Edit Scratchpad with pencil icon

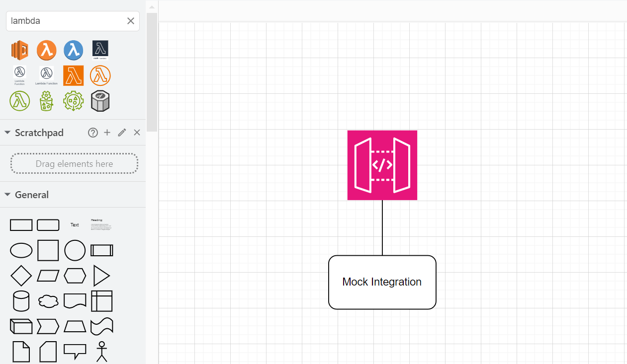[122, 133]
